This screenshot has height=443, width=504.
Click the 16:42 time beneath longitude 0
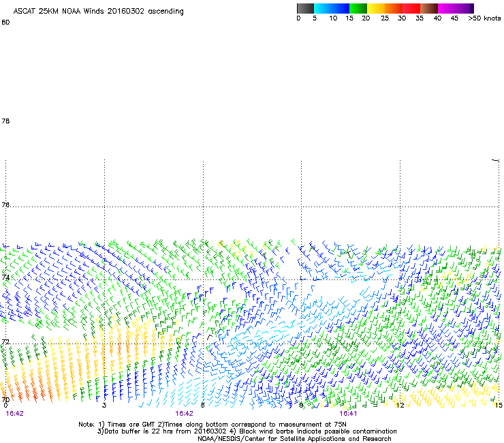[x=15, y=414]
